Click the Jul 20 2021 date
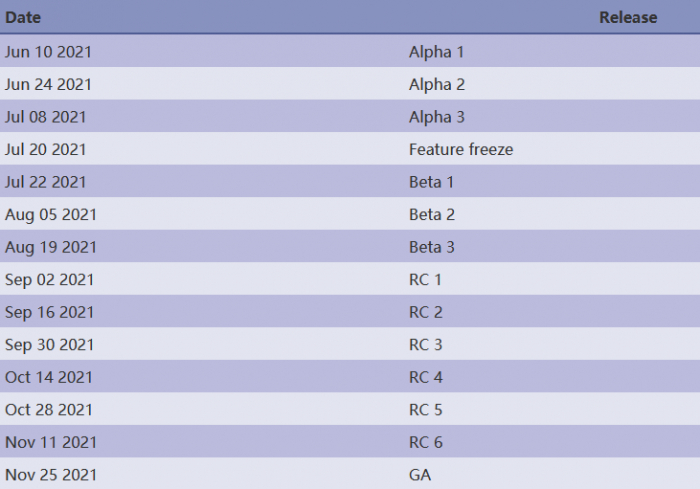Screen dimensions: 700x489 point(45,149)
